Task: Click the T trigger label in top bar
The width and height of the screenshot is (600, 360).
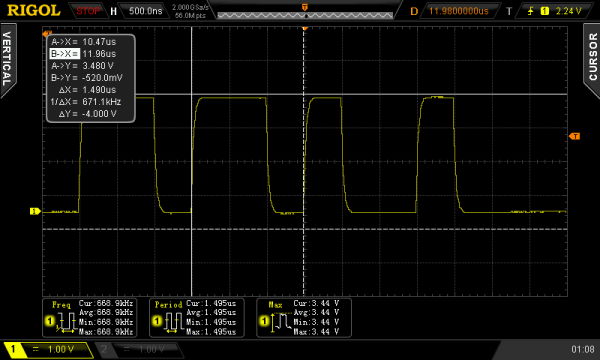Action: point(509,11)
